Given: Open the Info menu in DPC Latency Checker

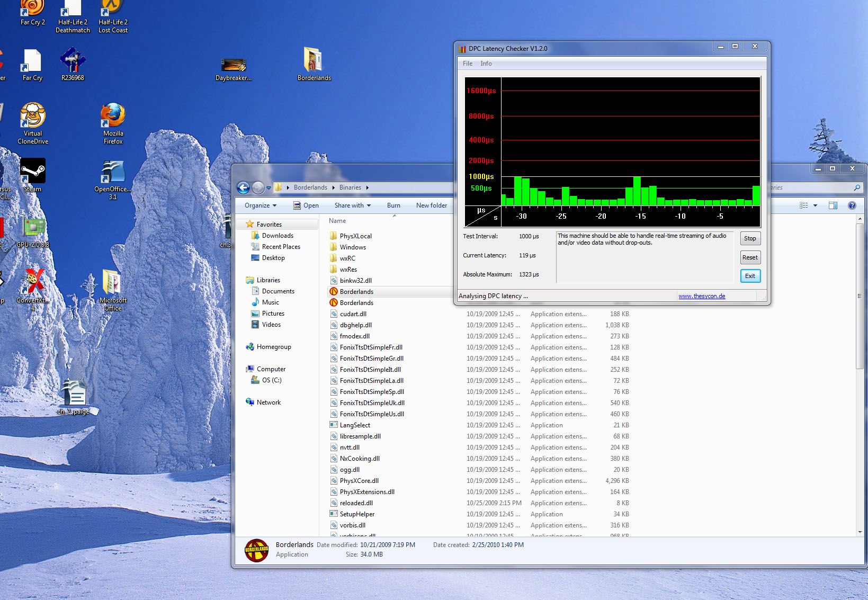Looking at the screenshot, I should tap(486, 64).
